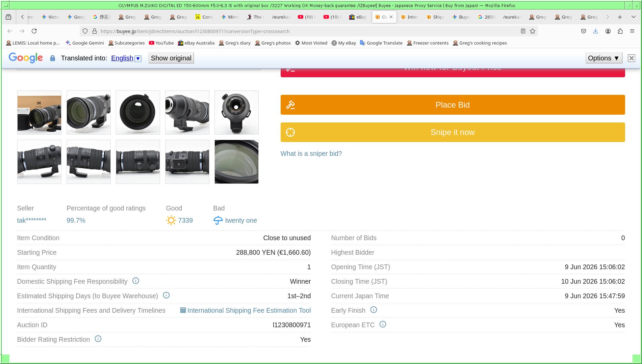Open a new tab with the plus button
Screen dimensions: 642x364
(x=620, y=17)
